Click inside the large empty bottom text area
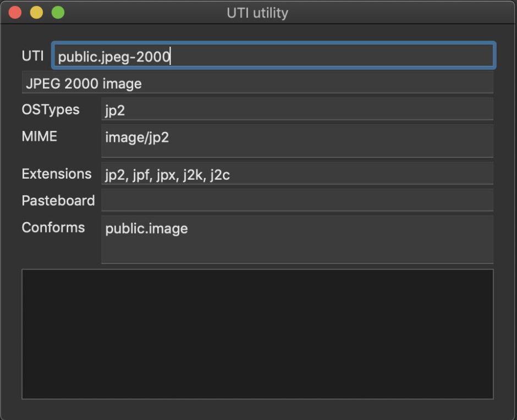Screen dimensions: 517x420 coord(257,334)
